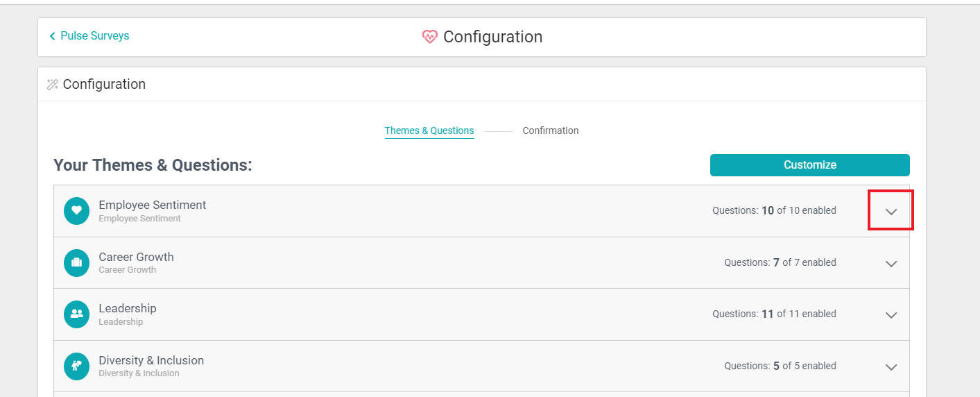Click the magic wand Configuration icon
The image size is (980, 397).
tap(53, 85)
